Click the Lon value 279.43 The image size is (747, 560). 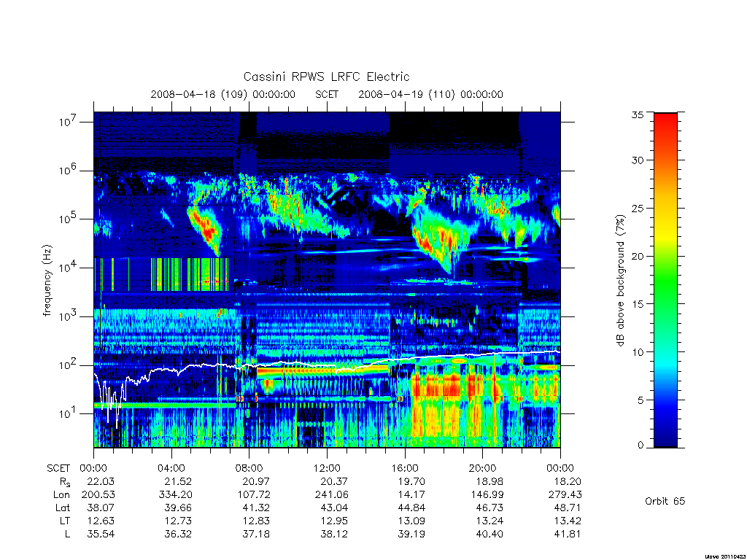565,495
